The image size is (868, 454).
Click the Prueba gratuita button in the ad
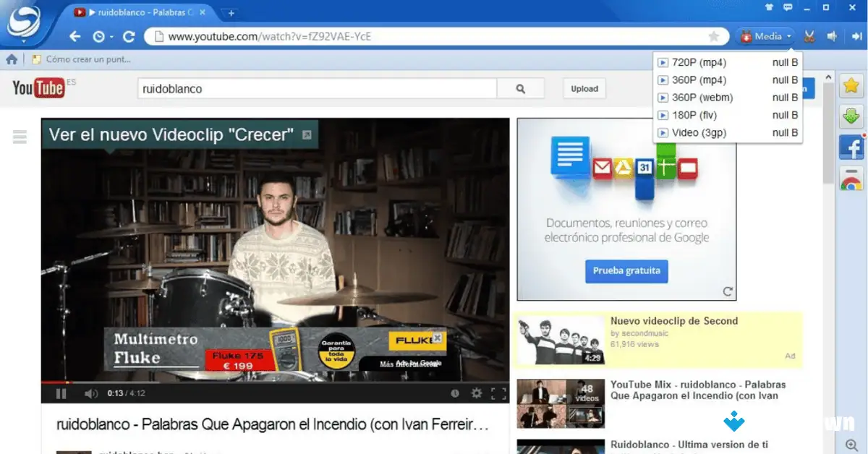(x=626, y=271)
